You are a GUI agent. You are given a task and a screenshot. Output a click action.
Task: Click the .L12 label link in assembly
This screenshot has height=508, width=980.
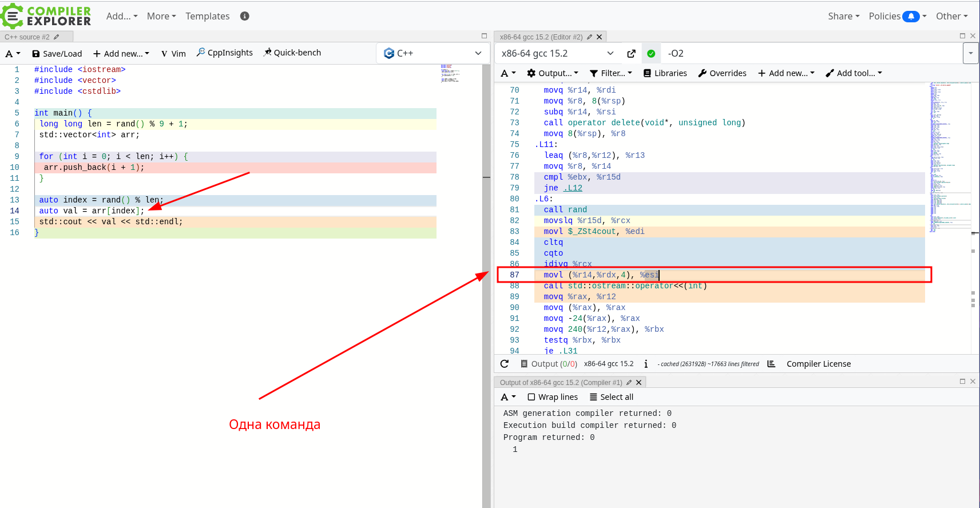(573, 188)
